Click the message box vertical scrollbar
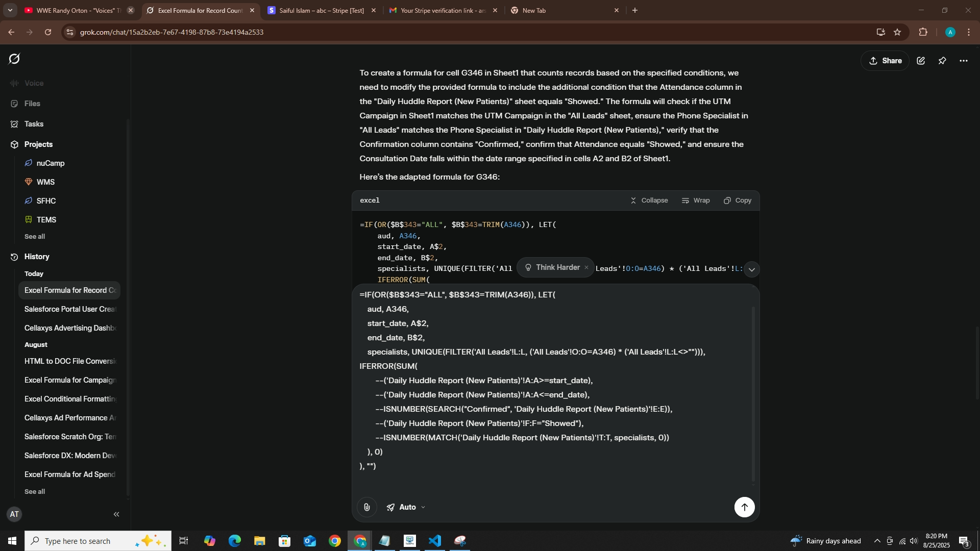Screen dimensions: 980x551 pos(753,393)
